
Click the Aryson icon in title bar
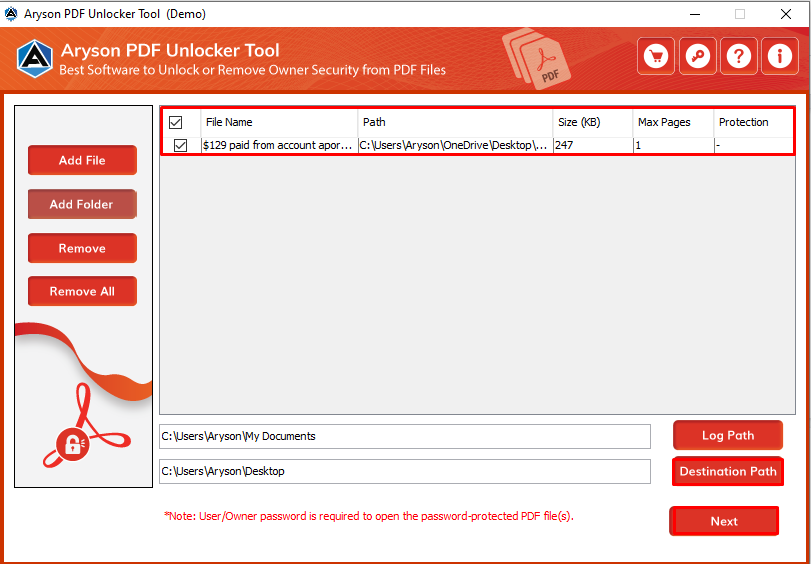11,14
